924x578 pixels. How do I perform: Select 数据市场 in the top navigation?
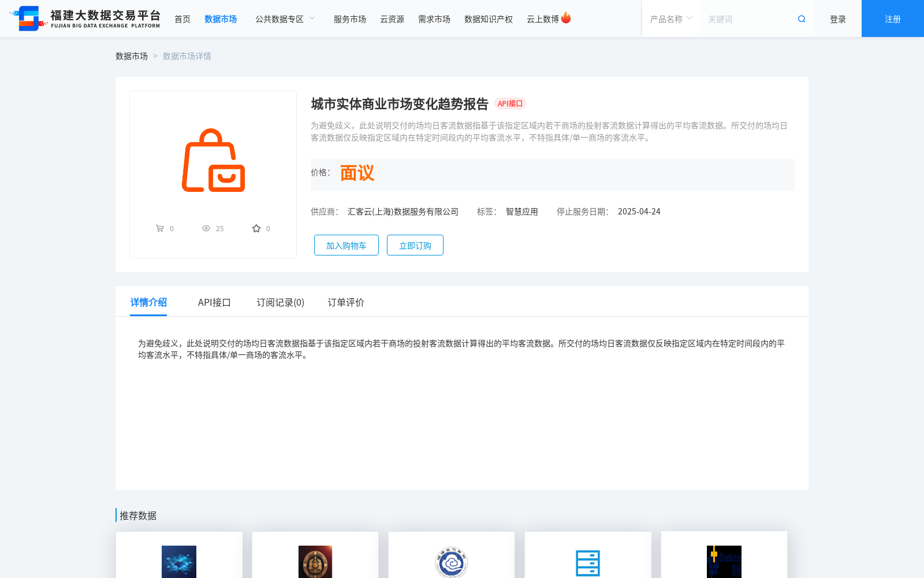221,19
